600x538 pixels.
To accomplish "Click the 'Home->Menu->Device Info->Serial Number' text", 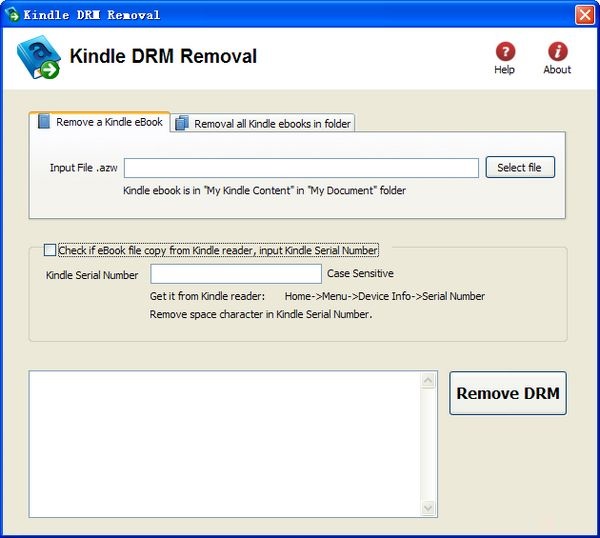I will [x=385, y=296].
